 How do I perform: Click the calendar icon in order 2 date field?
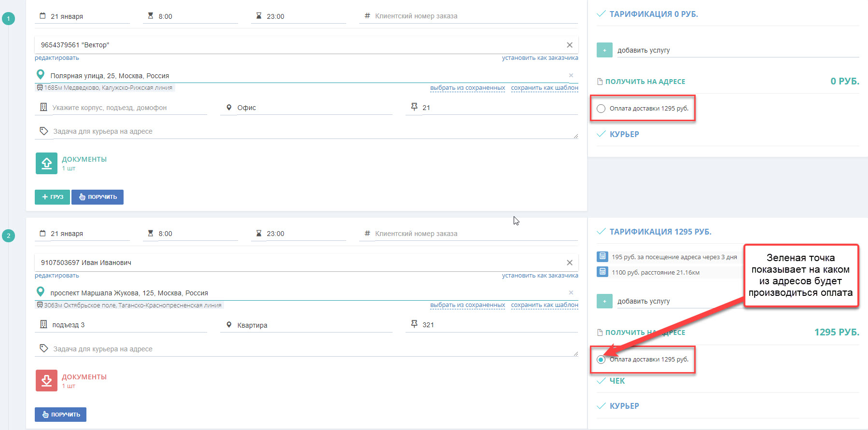coord(42,234)
